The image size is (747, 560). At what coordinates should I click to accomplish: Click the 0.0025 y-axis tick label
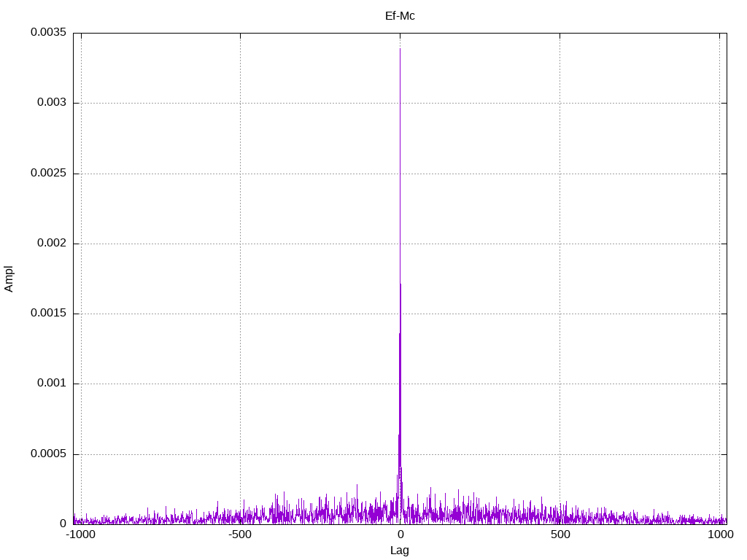tap(49, 174)
